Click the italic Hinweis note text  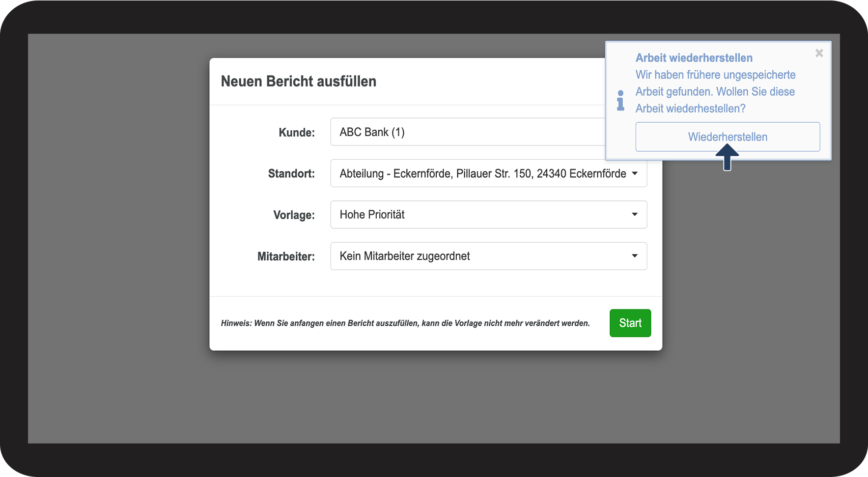point(405,323)
